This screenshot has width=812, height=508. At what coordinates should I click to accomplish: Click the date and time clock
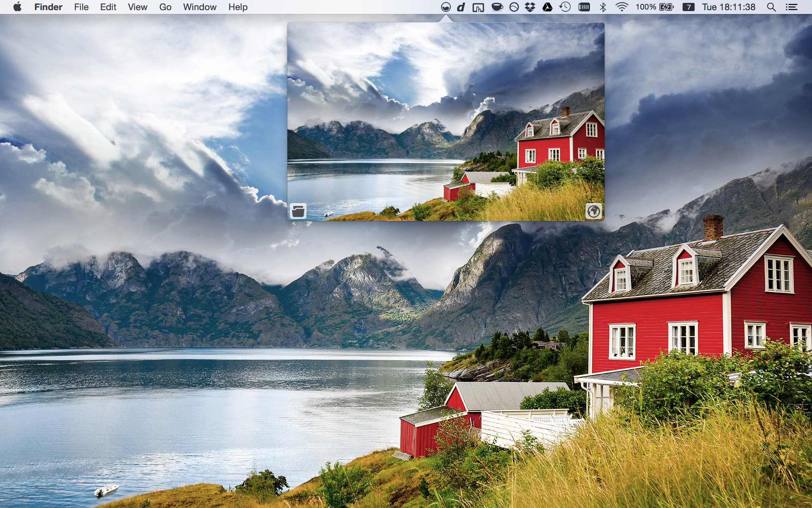728,7
